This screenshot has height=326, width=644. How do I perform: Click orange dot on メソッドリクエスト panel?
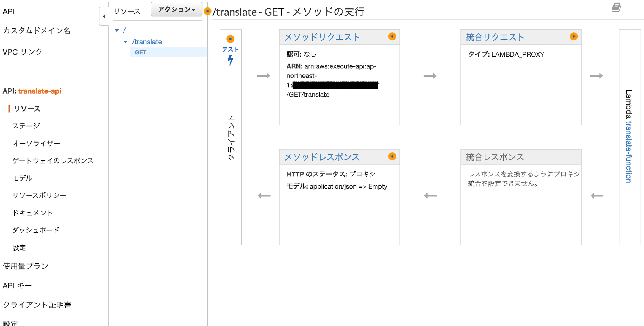click(x=392, y=36)
